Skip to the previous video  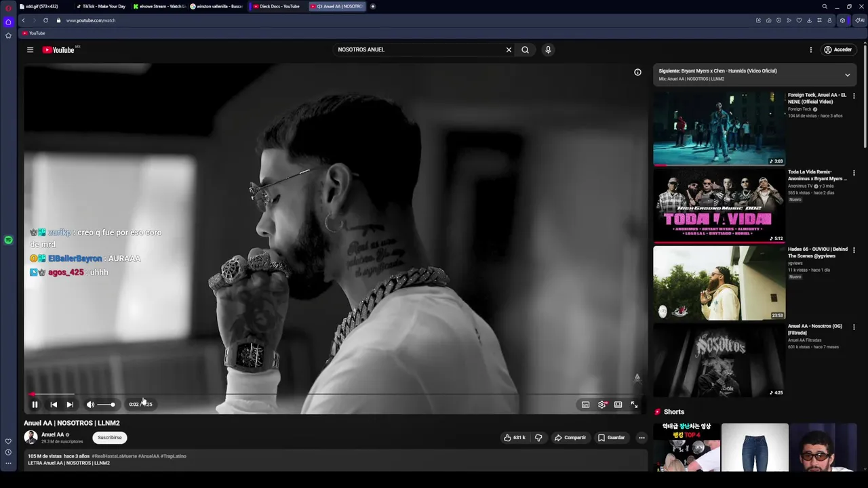coord(54,405)
